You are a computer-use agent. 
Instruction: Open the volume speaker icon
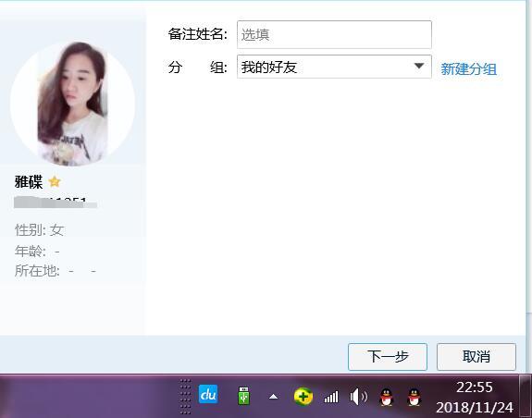pos(358,397)
